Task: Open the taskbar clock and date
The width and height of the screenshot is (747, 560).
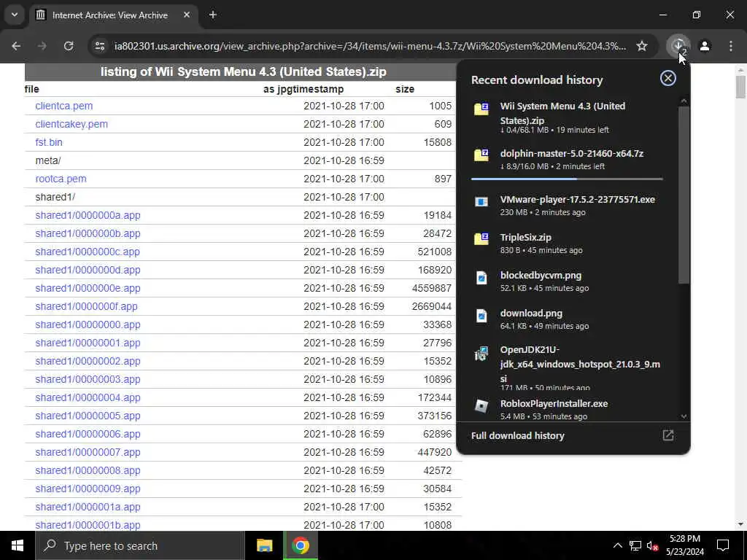Action: click(684, 545)
